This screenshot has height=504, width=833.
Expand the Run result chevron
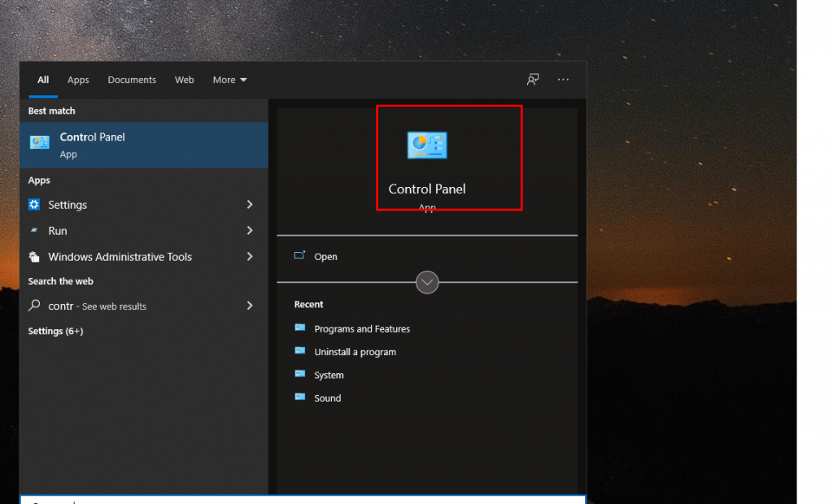(x=250, y=231)
